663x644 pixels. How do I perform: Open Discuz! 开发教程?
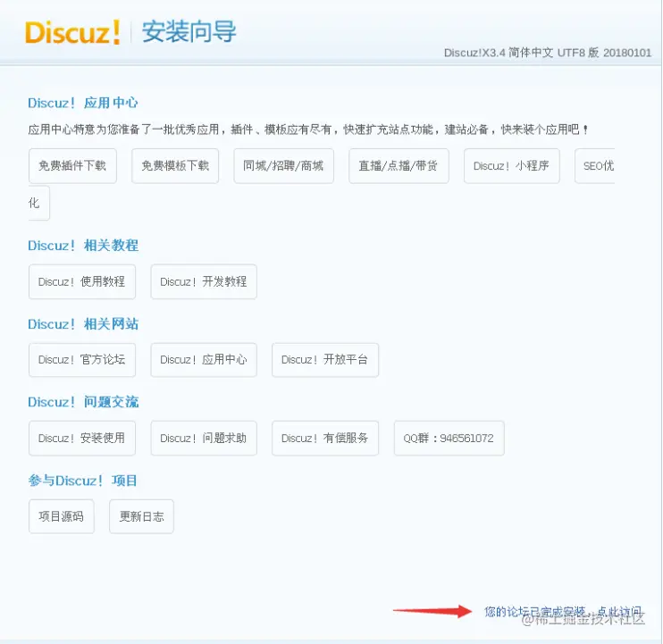click(x=204, y=282)
